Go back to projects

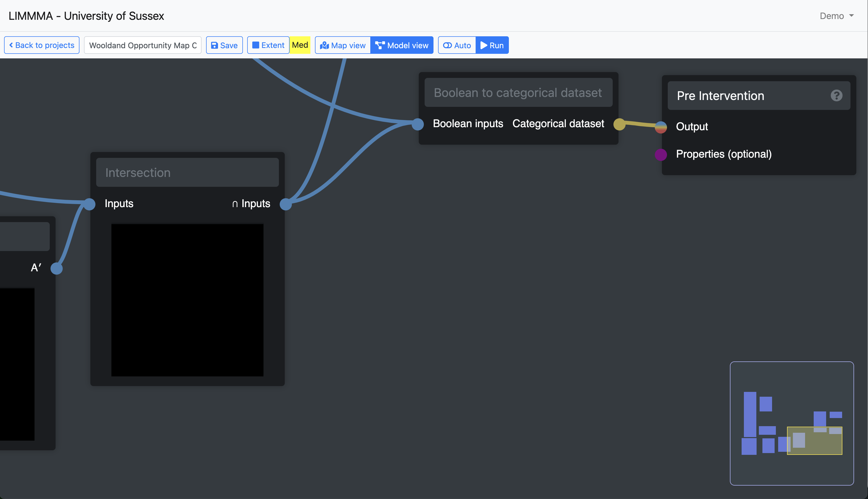pyautogui.click(x=41, y=45)
